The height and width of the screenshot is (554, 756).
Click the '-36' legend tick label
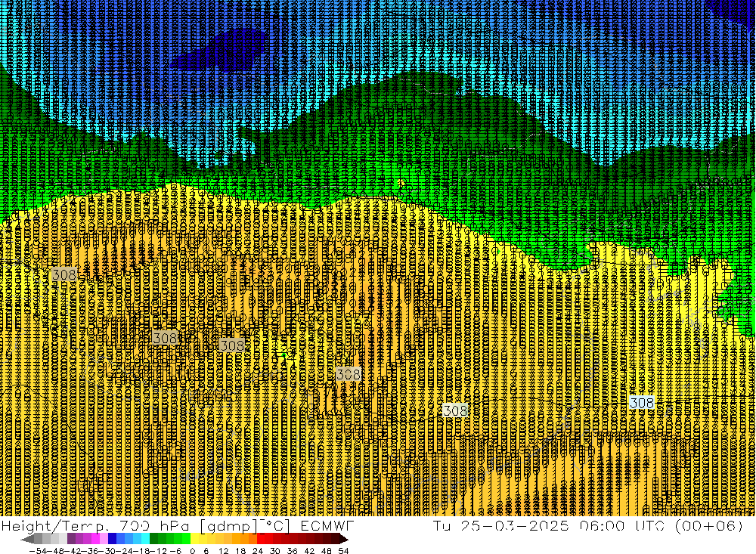click(x=90, y=551)
